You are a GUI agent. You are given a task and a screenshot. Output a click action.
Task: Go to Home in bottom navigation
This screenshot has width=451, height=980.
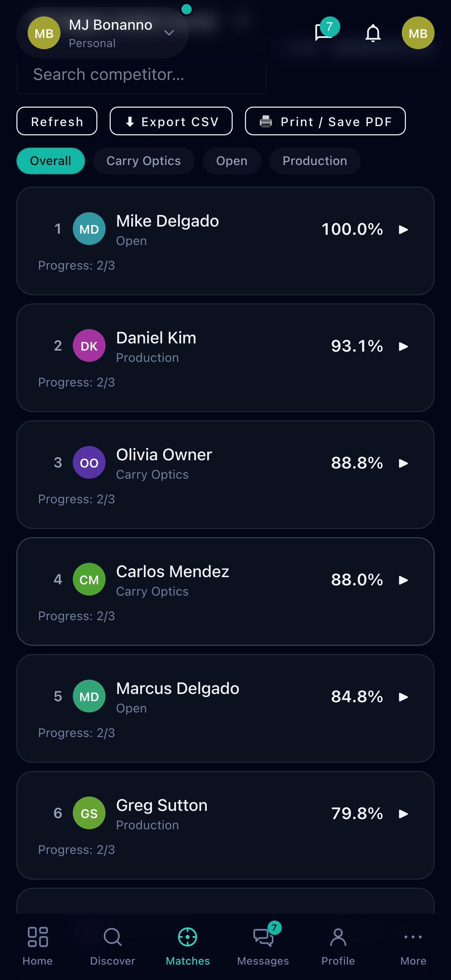coord(38,946)
